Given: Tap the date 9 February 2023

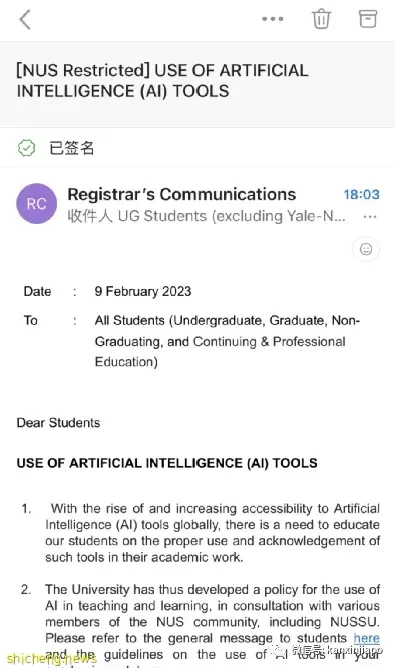Looking at the screenshot, I should coord(143,291).
